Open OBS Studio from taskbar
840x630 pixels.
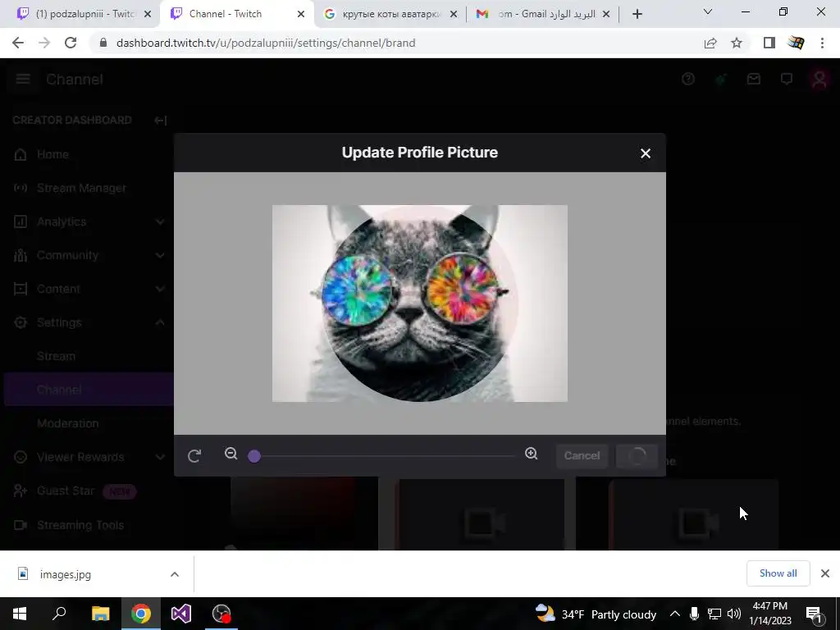[221, 614]
